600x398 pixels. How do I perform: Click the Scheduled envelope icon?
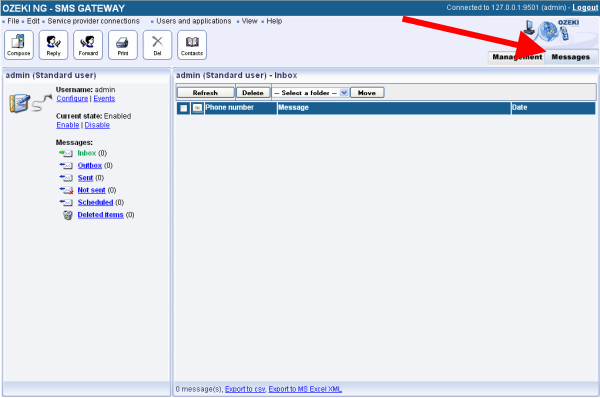coord(66,202)
